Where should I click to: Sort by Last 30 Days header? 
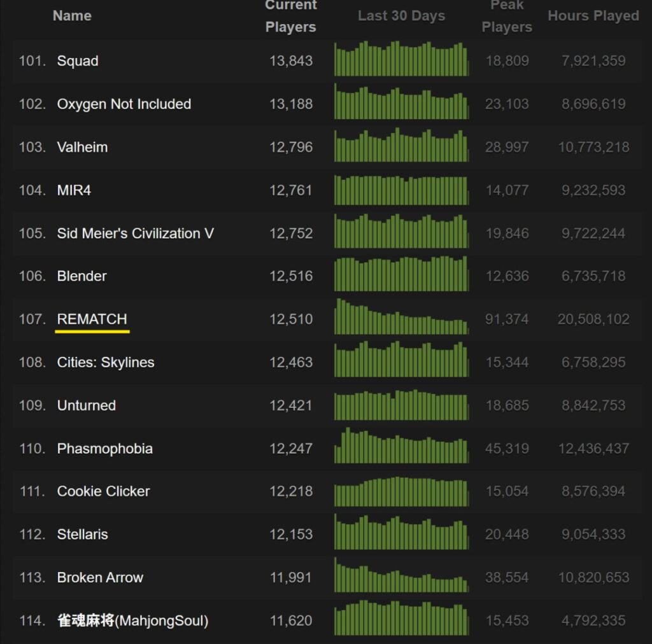(x=401, y=16)
